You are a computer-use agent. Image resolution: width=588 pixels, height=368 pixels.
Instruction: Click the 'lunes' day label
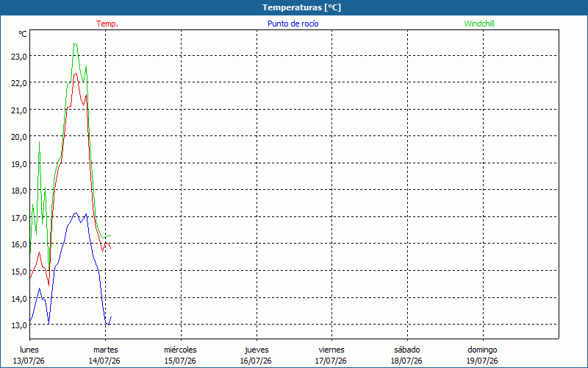tap(29, 350)
